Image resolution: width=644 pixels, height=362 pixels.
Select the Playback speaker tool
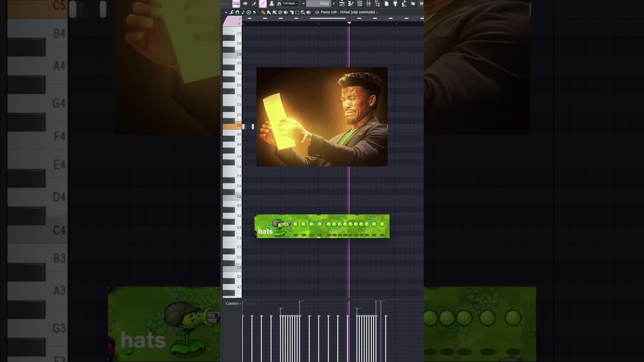tap(308, 12)
